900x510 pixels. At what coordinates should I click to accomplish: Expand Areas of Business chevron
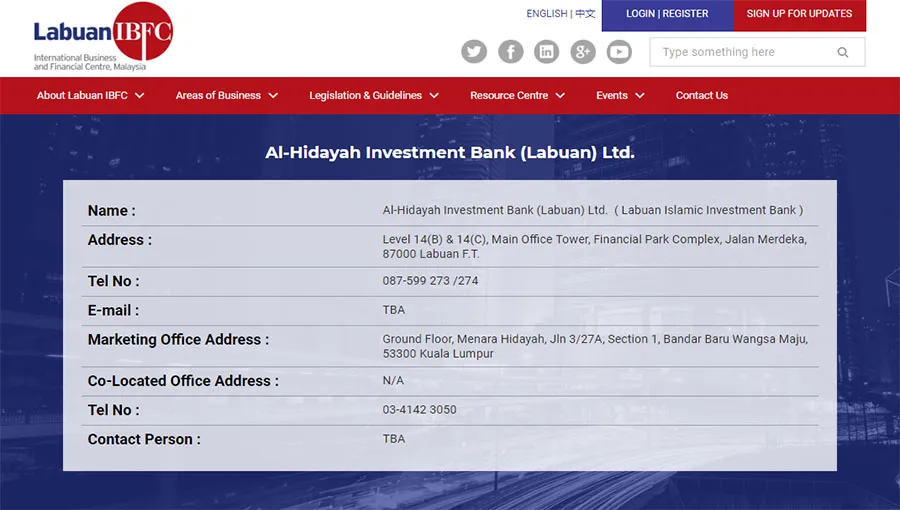(273, 96)
